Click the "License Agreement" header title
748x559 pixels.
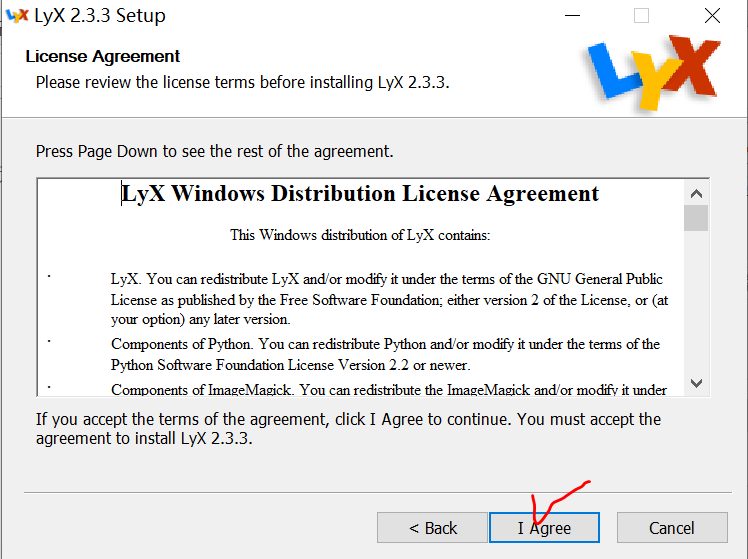pos(103,56)
